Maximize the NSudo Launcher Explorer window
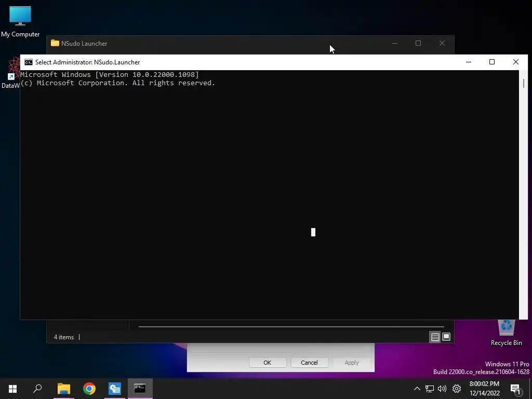 pyautogui.click(x=418, y=43)
